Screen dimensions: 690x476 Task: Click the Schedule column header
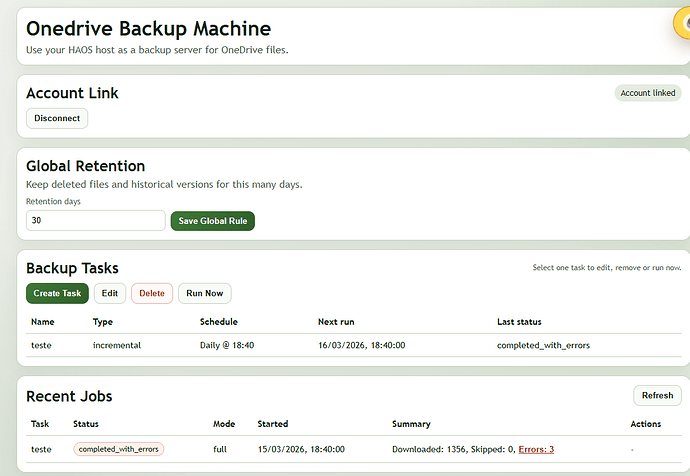click(219, 322)
